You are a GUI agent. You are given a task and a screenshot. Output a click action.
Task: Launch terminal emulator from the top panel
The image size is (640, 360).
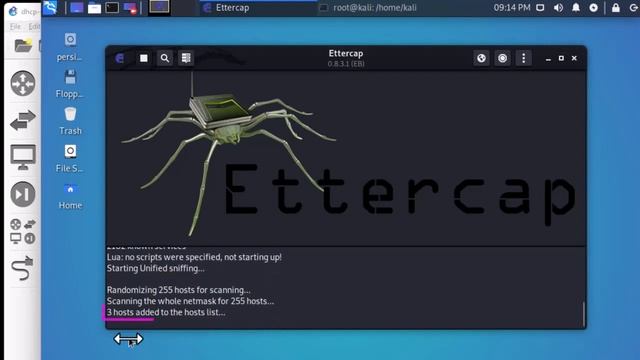pos(112,8)
